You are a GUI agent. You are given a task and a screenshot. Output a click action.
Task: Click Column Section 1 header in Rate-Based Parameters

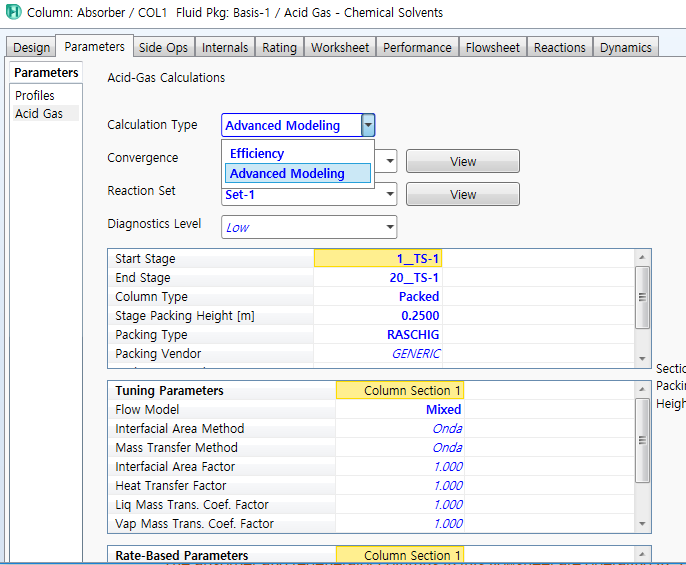400,555
